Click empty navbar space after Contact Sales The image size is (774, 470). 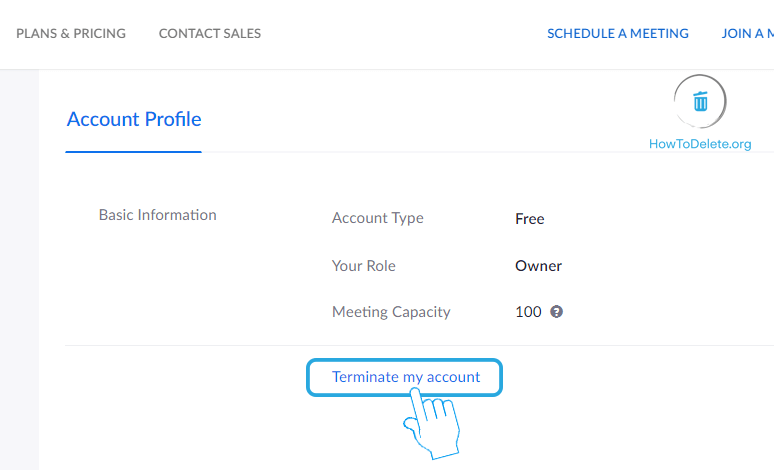[x=400, y=33]
